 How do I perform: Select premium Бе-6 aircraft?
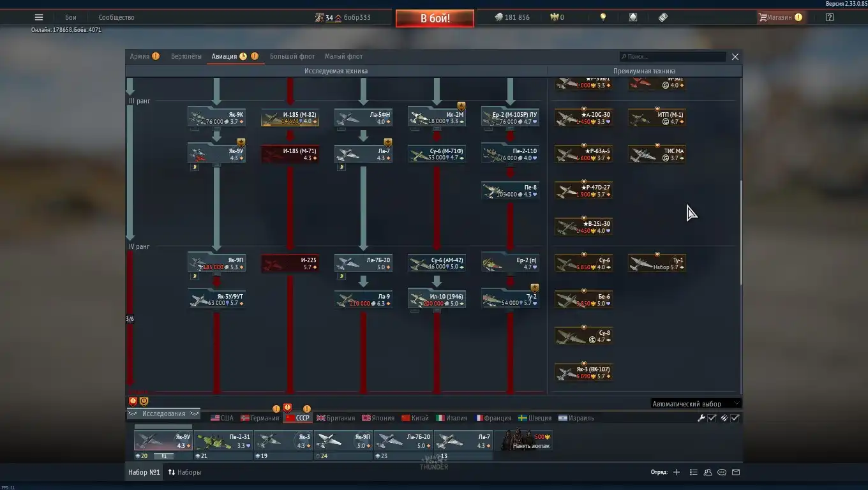[584, 299]
